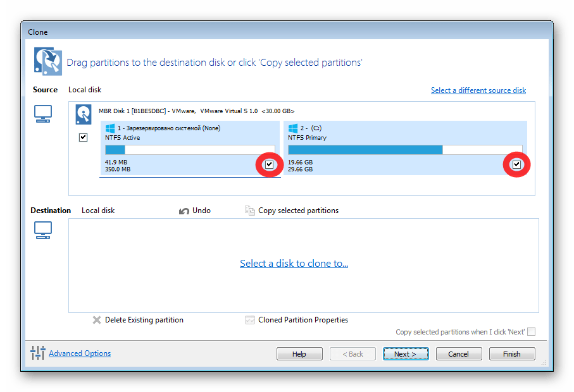Click the Next button
The width and height of the screenshot is (574, 392).
406,353
